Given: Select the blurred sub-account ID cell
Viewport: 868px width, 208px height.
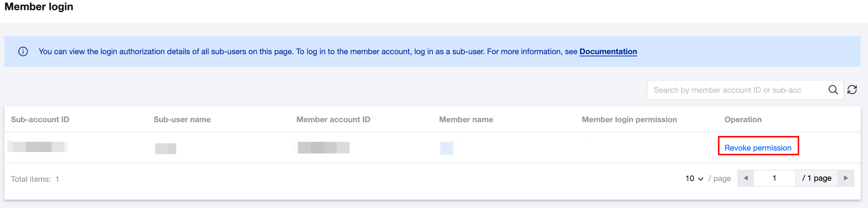Looking at the screenshot, I should 38,147.
